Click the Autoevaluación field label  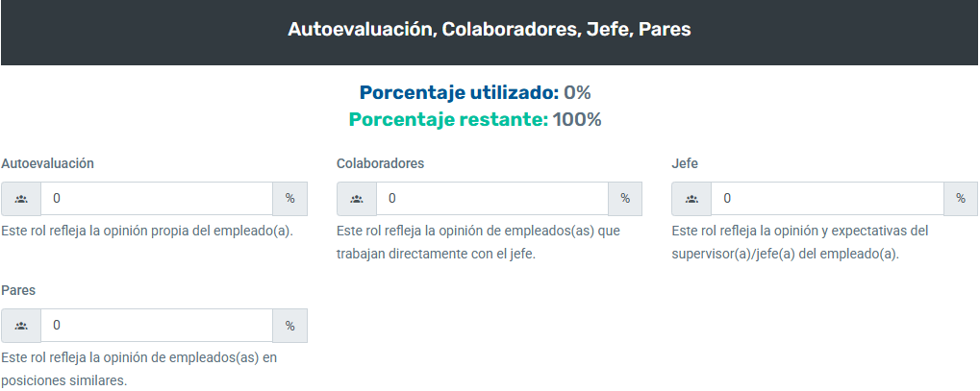47,163
